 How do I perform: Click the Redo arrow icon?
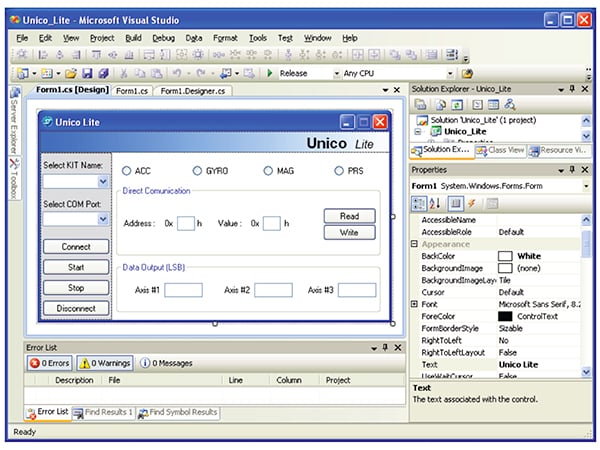[201, 73]
